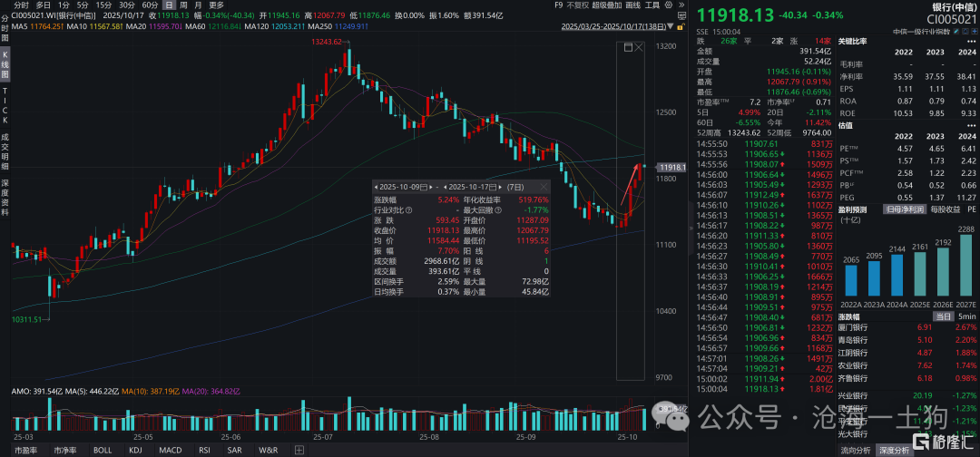Click help icon beside 行业对比
980x457 pixels.
410,209
